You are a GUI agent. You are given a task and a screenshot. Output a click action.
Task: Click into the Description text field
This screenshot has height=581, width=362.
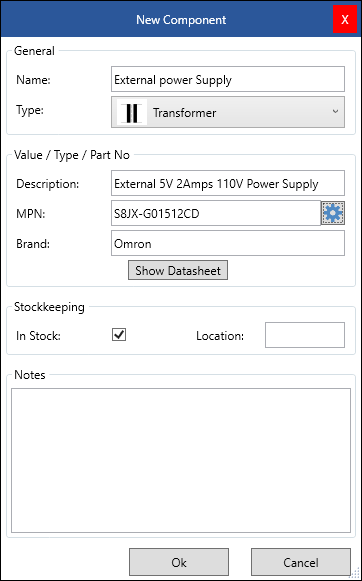[x=228, y=183]
